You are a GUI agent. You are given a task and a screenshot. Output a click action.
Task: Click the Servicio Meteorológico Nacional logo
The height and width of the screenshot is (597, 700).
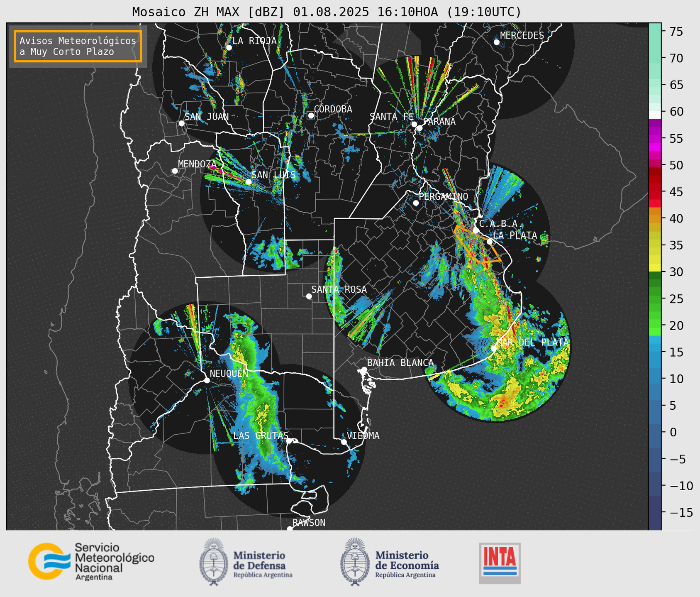tap(91, 561)
